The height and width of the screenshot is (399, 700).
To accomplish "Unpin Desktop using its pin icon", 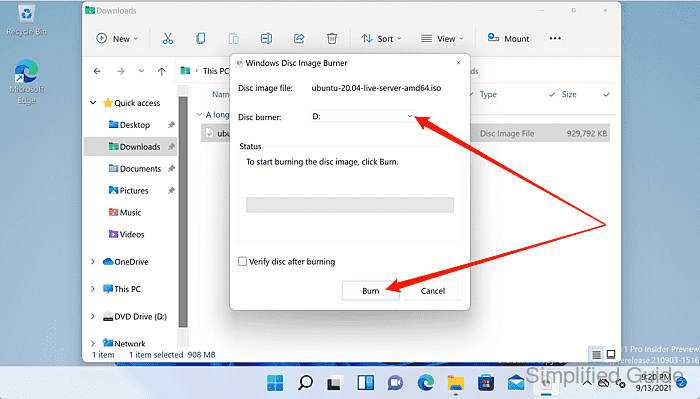I will point(171,125).
